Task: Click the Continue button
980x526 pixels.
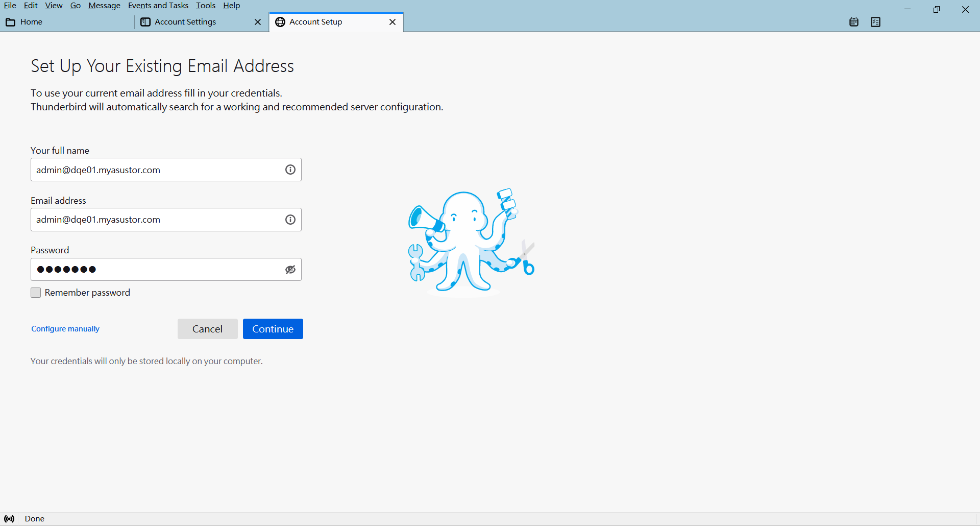Action: click(x=273, y=329)
